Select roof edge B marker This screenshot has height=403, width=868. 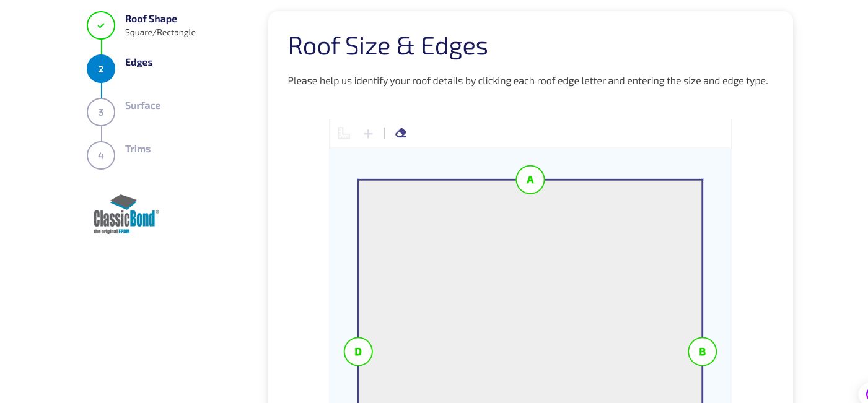[703, 352]
